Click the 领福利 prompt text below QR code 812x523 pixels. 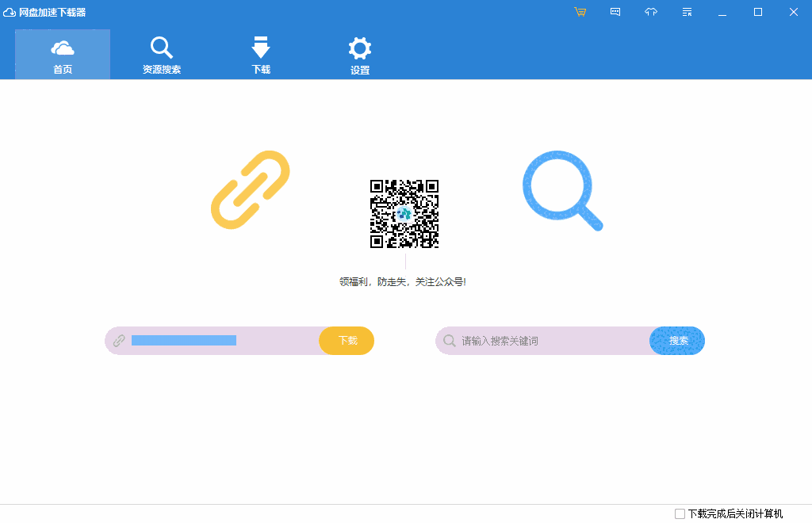point(405,281)
